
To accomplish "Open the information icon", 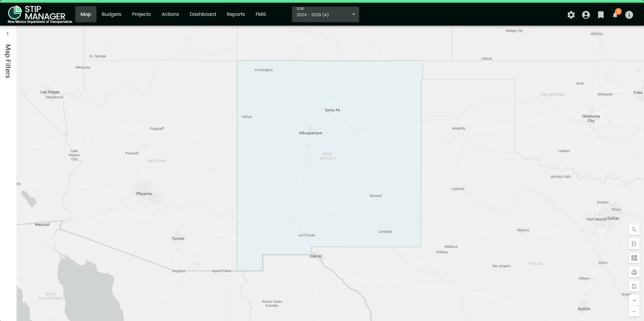I will [x=629, y=15].
